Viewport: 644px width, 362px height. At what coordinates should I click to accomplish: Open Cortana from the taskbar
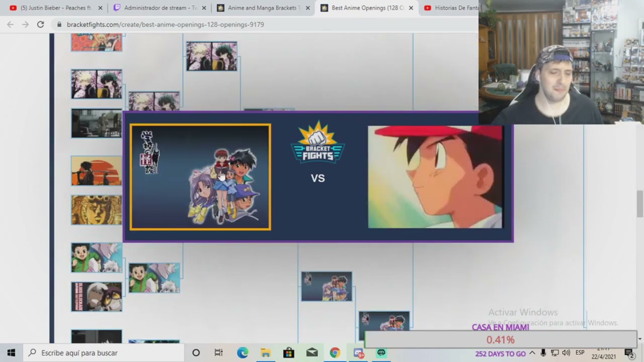196,353
